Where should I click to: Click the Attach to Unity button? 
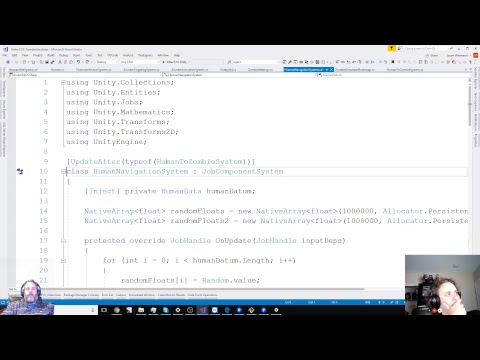[175, 62]
